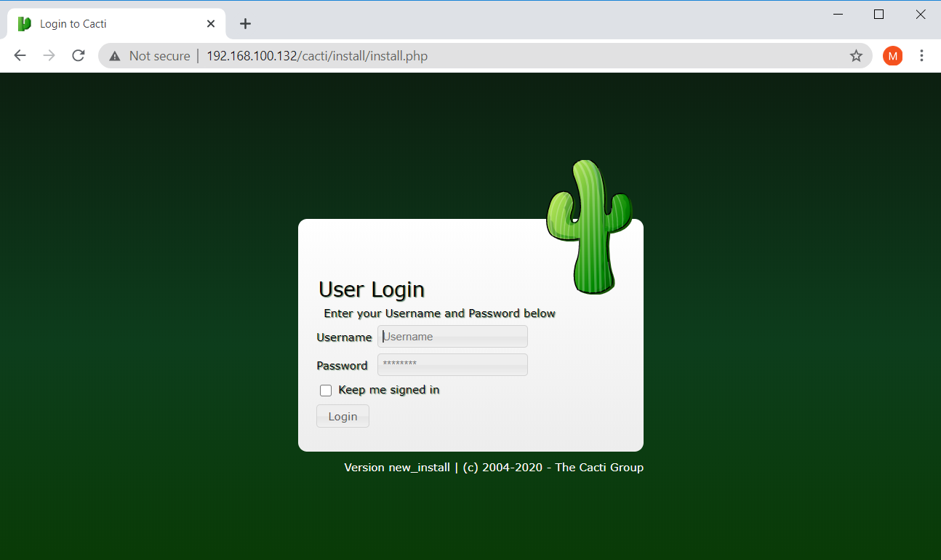
Task: Close the Login to Cacti tab
Action: 210,23
